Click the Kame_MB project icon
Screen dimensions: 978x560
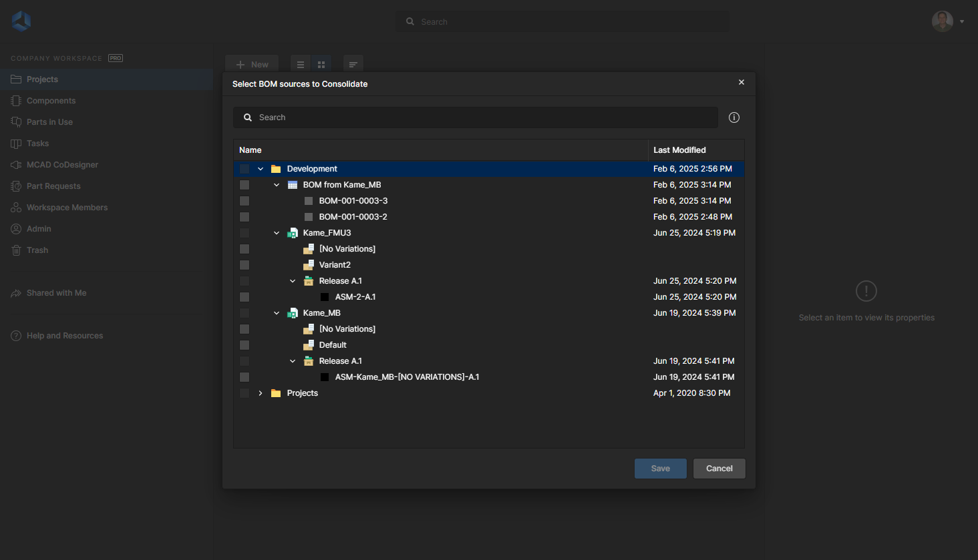pyautogui.click(x=293, y=313)
